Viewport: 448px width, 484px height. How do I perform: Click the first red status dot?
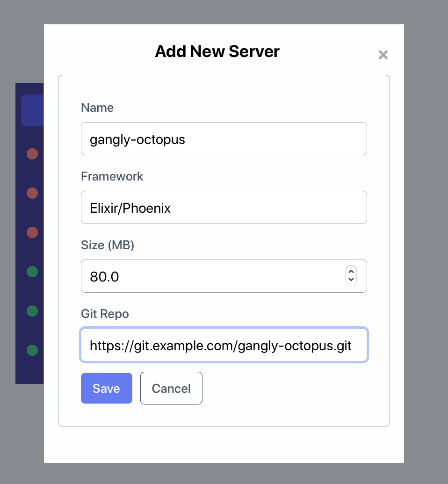pos(32,154)
